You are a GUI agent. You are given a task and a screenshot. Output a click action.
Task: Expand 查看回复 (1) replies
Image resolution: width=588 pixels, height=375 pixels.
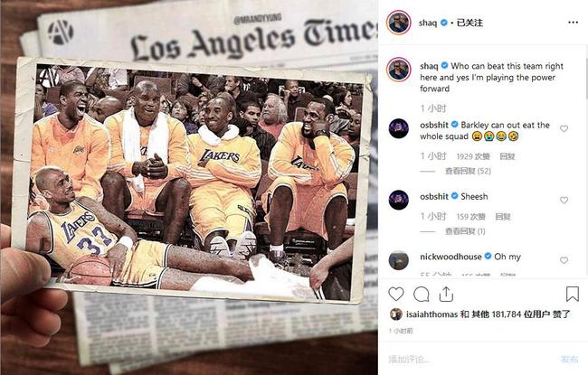[x=465, y=231]
